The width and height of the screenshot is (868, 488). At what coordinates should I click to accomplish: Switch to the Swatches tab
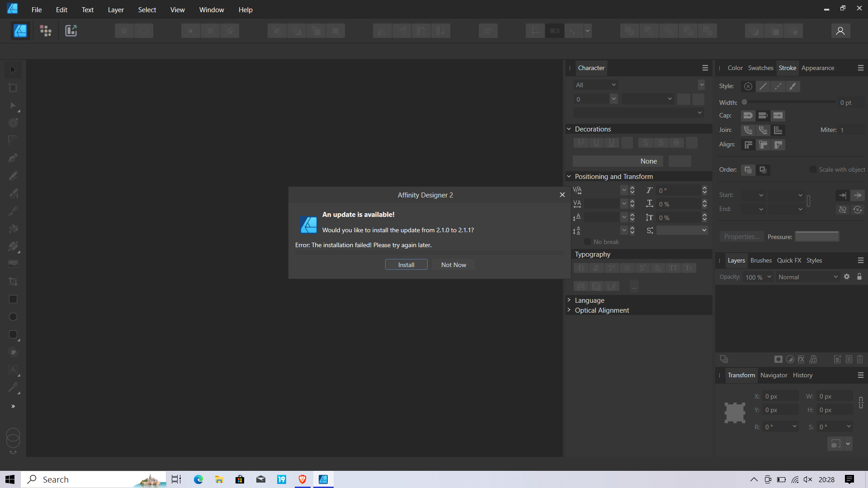pyautogui.click(x=760, y=68)
